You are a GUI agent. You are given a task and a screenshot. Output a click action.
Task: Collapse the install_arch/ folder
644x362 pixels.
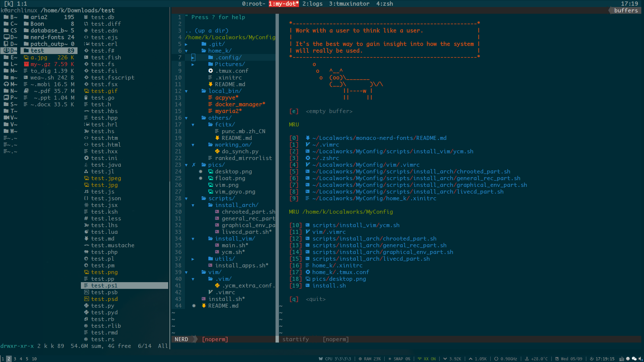[193, 205]
